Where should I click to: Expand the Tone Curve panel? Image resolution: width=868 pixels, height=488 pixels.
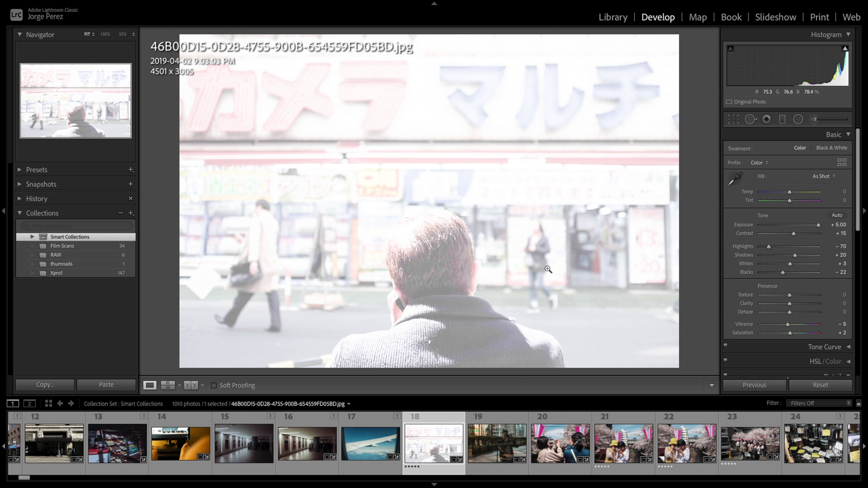tap(848, 347)
